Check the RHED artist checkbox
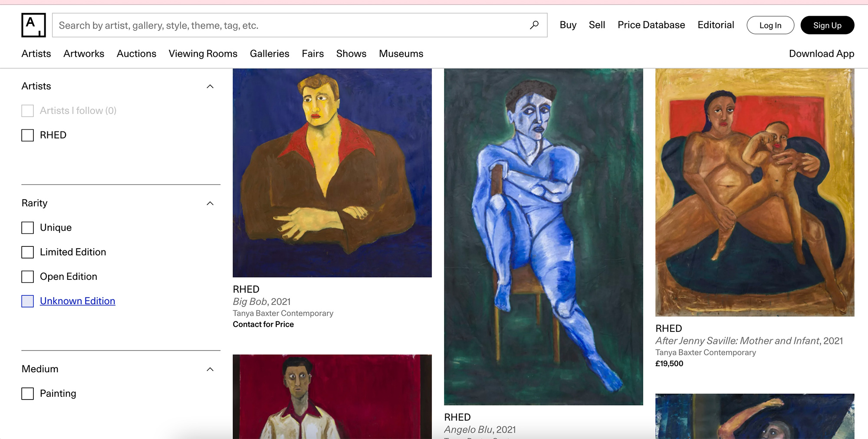868x439 pixels. (x=28, y=135)
